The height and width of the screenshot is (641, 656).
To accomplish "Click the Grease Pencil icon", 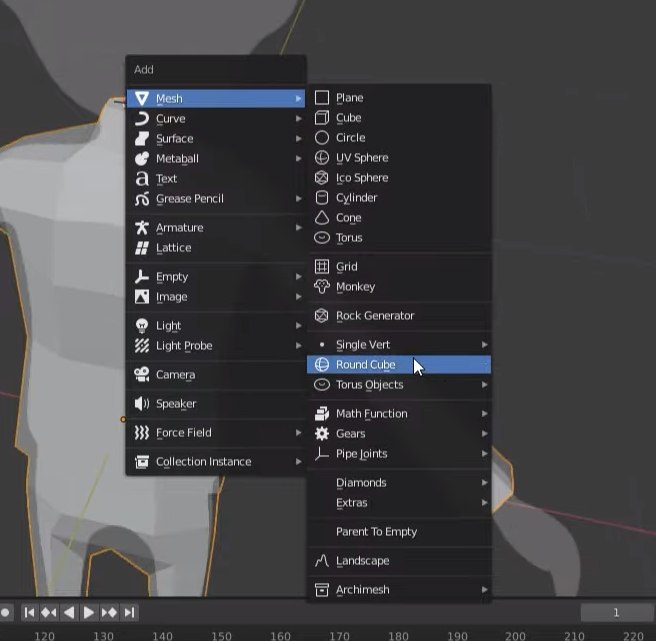I will coord(142,199).
